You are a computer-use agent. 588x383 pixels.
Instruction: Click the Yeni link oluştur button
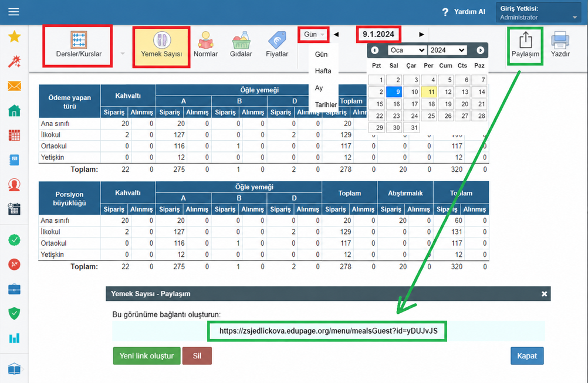coord(147,355)
